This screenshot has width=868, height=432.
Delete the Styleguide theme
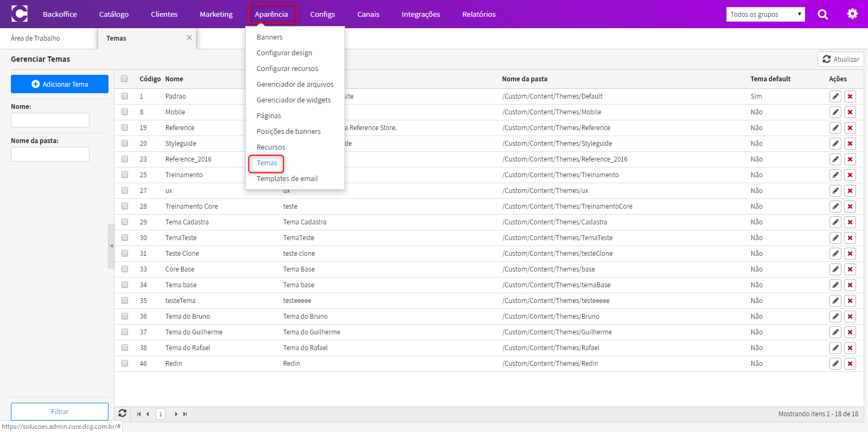click(850, 144)
